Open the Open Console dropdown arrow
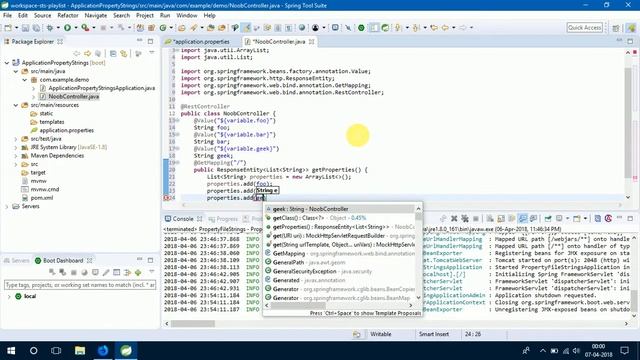This screenshot has width=640, height=360. click(585, 219)
